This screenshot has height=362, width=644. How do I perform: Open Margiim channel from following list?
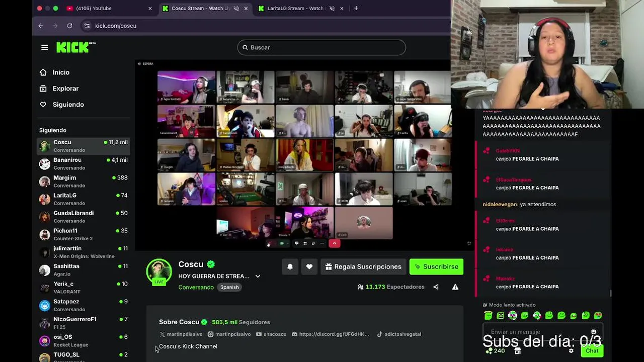point(84,181)
